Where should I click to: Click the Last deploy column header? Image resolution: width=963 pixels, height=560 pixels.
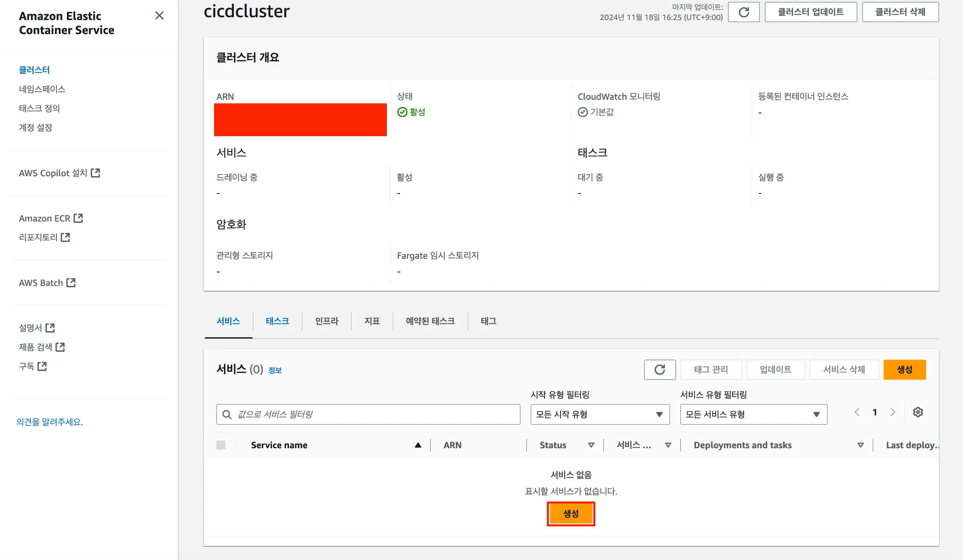click(x=912, y=445)
